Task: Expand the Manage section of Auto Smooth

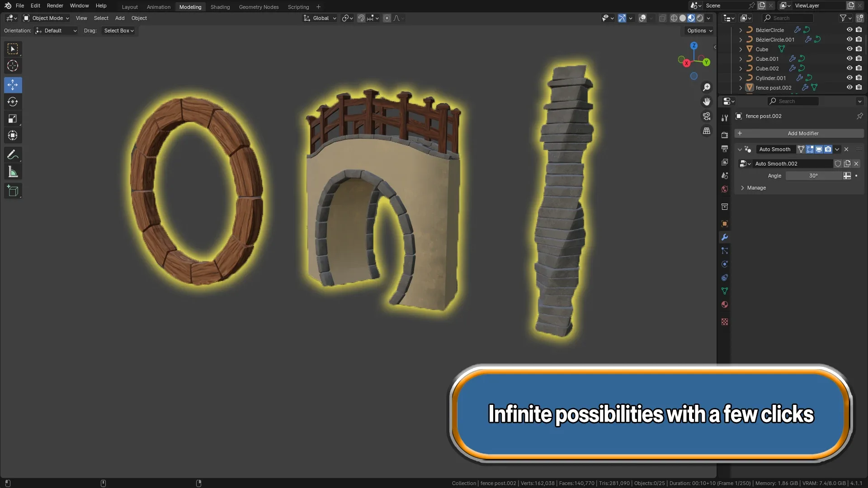Action: tap(754, 188)
